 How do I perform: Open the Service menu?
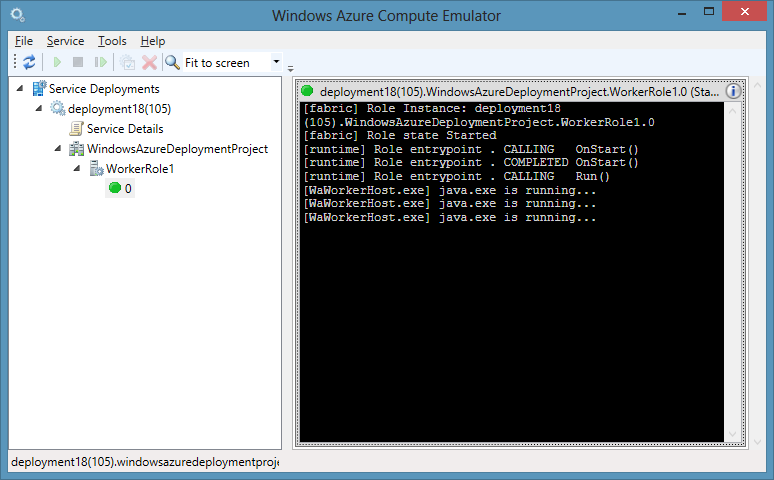point(65,41)
